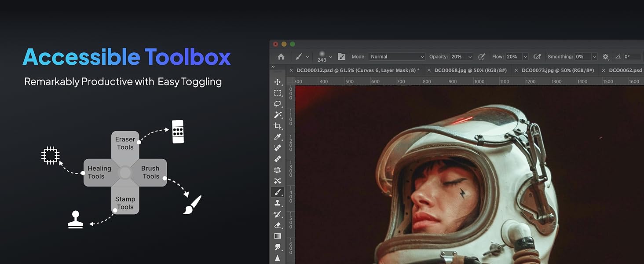
Task: Select the Clone Stamp tool
Action: click(278, 203)
